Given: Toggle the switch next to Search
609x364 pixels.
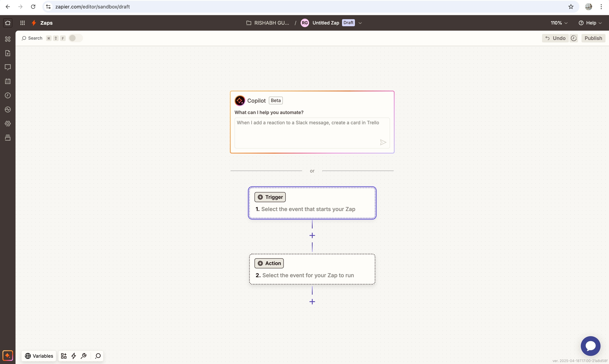Looking at the screenshot, I should (x=75, y=38).
